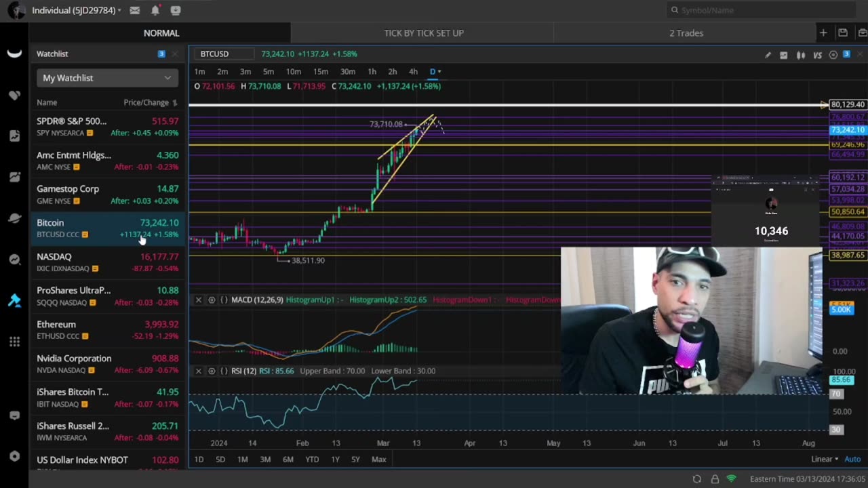Close the RSI indicator pane
Viewport: 868px width, 488px height.
click(x=199, y=371)
